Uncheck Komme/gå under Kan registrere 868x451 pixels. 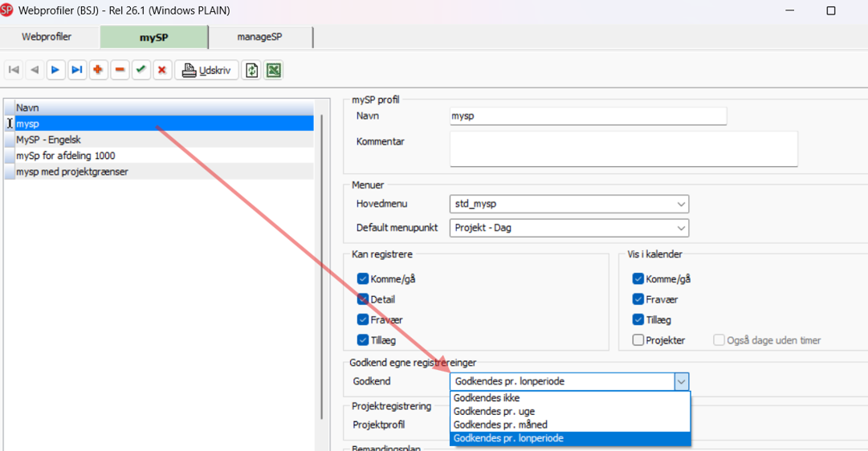[x=363, y=279]
